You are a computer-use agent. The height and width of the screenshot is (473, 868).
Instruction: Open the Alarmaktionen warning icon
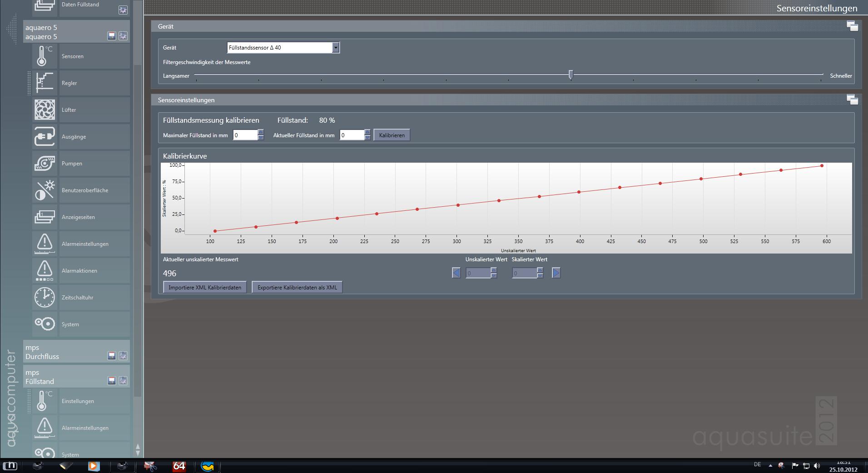point(45,271)
